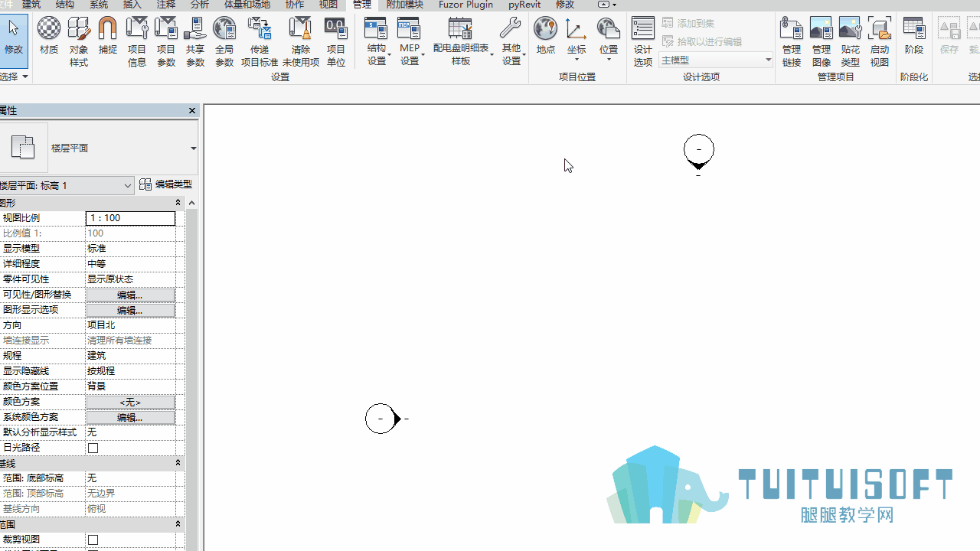Click 编辑 button for 可见性/图形替换

130,295
